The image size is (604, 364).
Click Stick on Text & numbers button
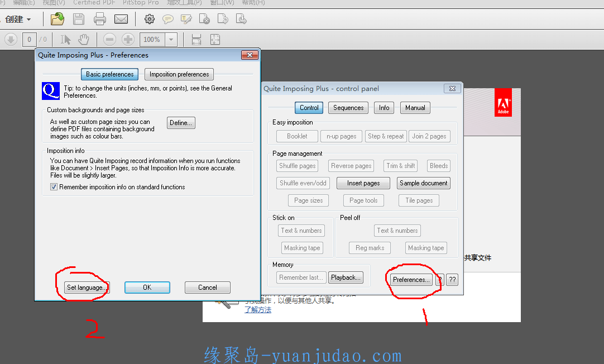pyautogui.click(x=301, y=231)
